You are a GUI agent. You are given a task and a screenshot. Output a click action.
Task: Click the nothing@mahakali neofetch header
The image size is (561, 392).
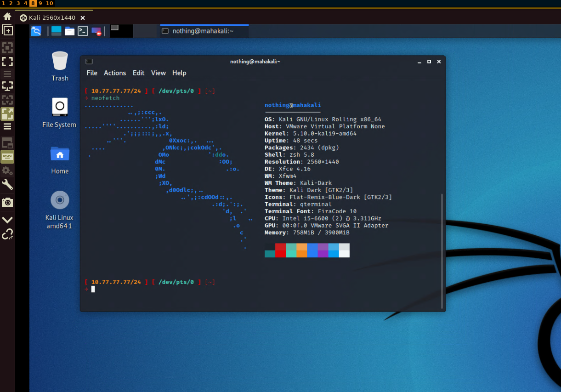point(293,105)
